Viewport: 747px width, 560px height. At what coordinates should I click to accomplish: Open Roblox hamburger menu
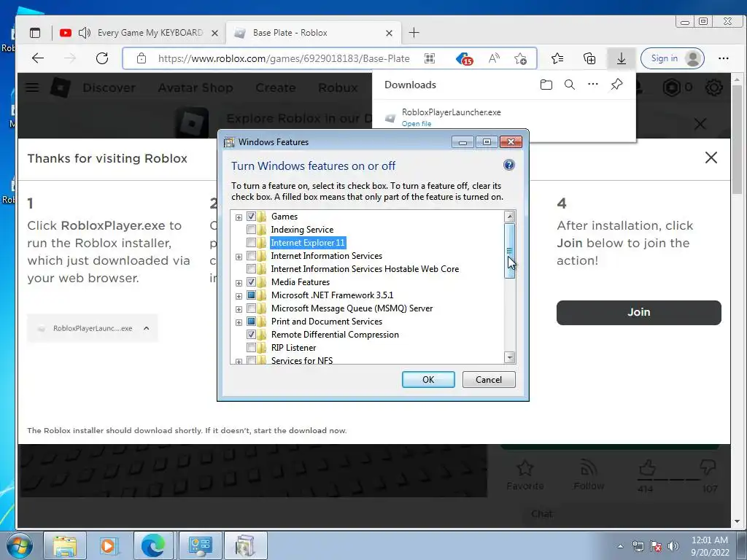[32, 87]
